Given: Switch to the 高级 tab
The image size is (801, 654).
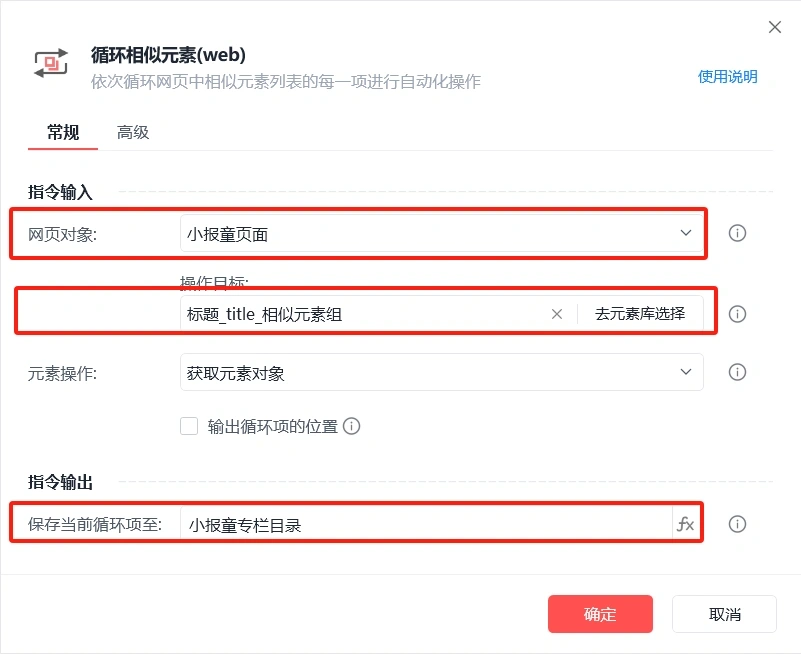Looking at the screenshot, I should 133,132.
